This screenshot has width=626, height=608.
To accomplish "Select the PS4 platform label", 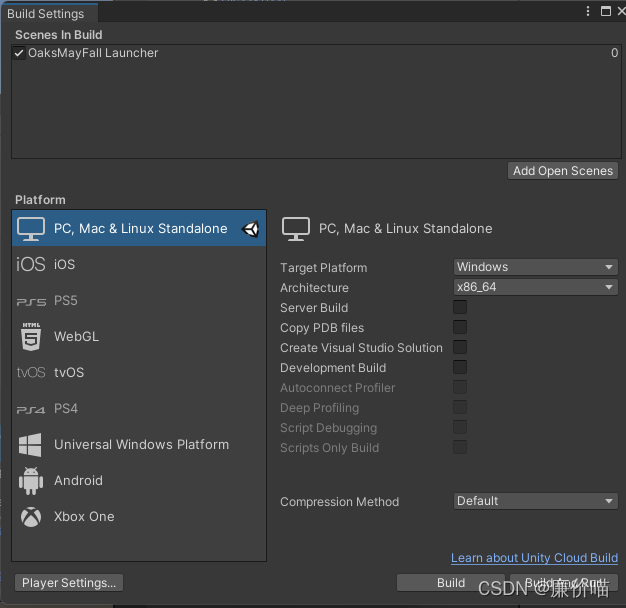I will coord(66,408).
